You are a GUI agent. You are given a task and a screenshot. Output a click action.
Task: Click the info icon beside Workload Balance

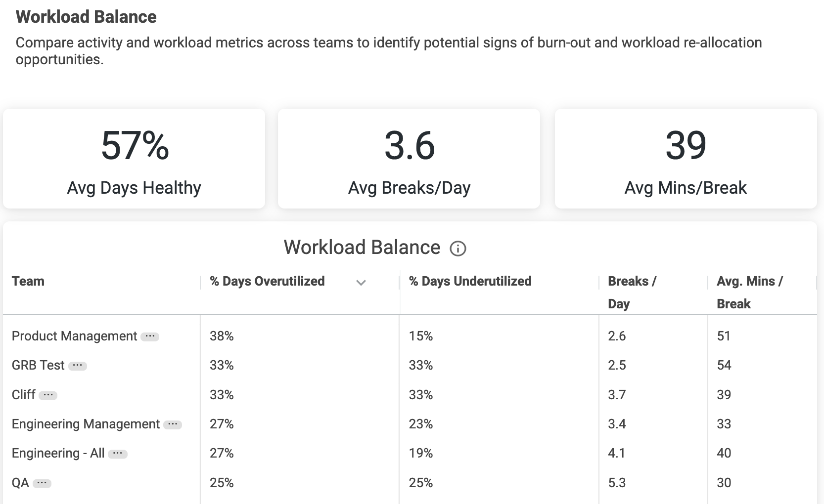458,248
